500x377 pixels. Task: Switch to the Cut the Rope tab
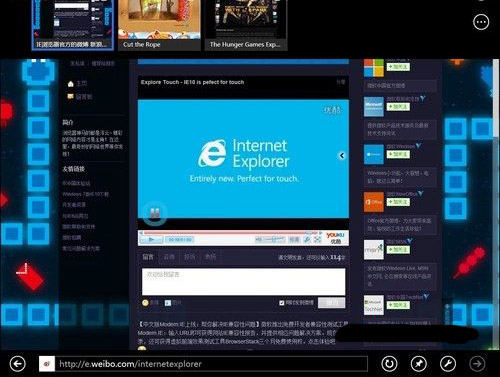click(x=159, y=25)
